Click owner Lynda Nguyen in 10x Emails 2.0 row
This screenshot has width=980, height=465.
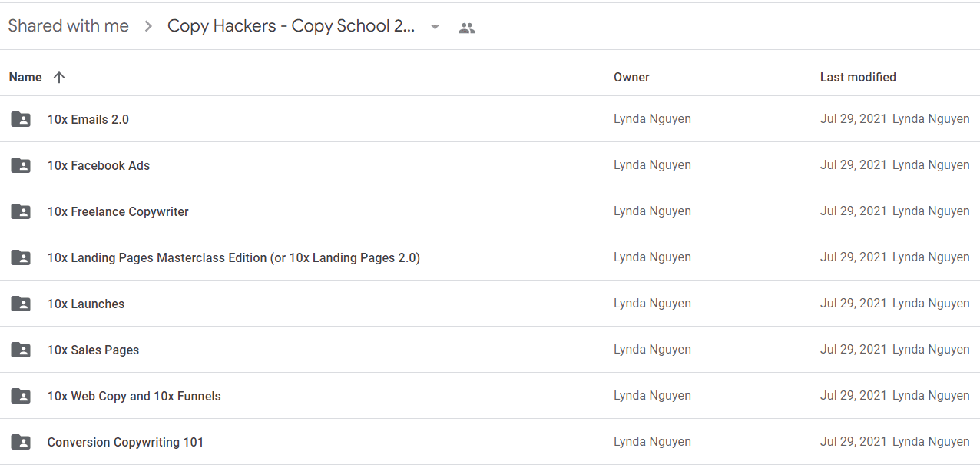click(652, 119)
